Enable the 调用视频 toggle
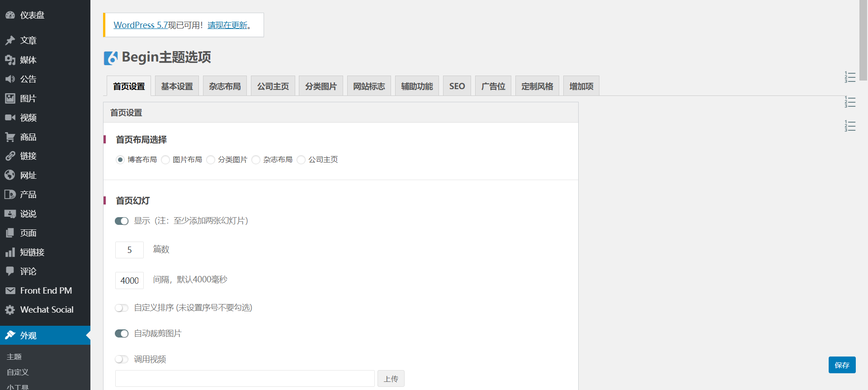868x390 pixels. (122, 359)
